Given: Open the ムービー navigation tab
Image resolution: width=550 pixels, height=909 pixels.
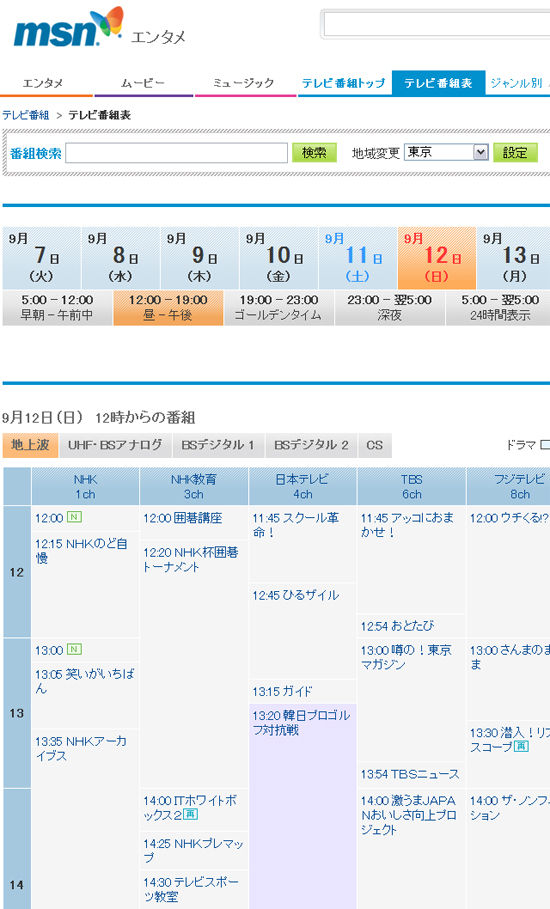Looking at the screenshot, I should point(143,83).
